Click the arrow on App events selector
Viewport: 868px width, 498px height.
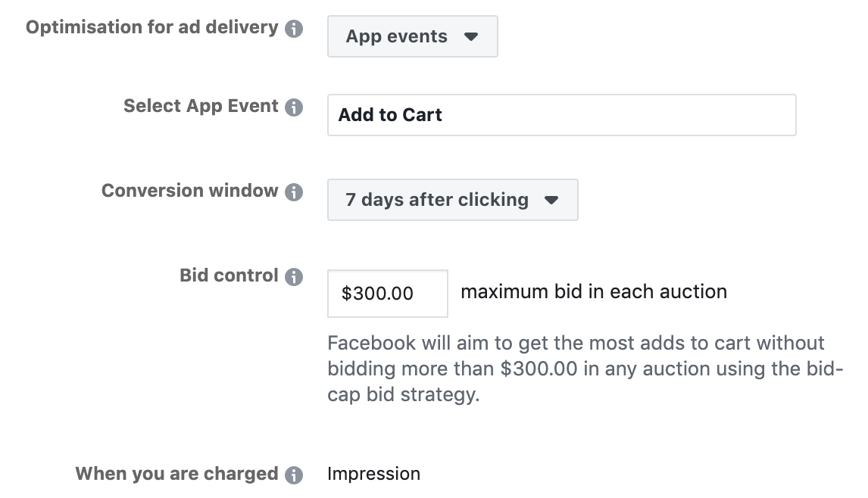click(471, 36)
